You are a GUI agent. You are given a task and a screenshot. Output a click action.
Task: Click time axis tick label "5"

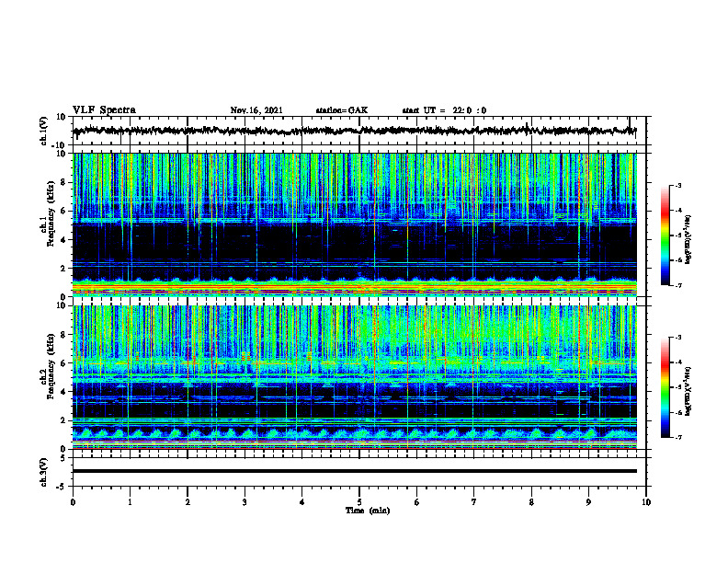click(x=359, y=502)
